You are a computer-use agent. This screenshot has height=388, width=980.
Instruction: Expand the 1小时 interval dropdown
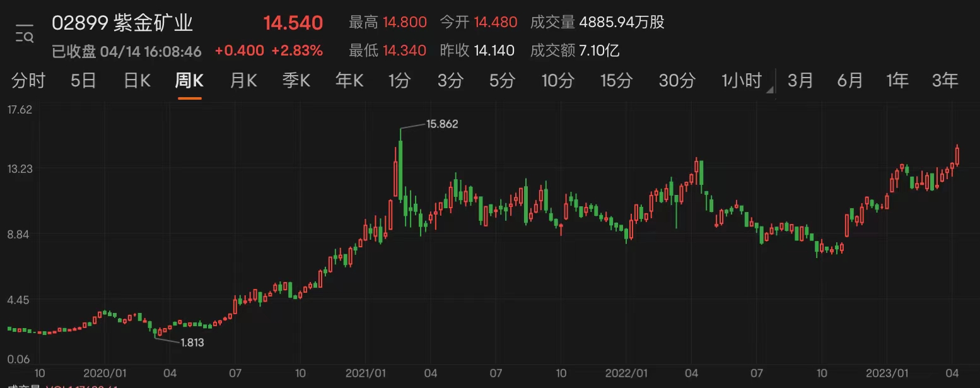coord(748,81)
